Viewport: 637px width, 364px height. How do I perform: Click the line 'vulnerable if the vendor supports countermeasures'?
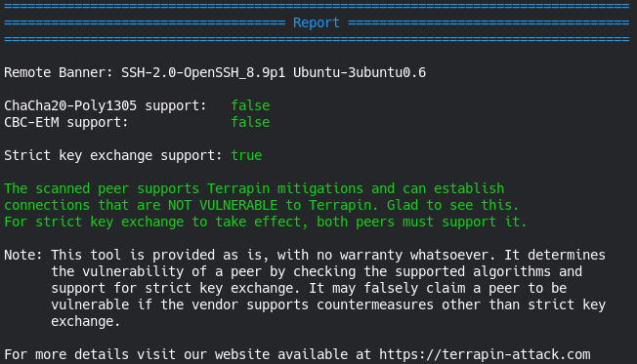(x=328, y=304)
